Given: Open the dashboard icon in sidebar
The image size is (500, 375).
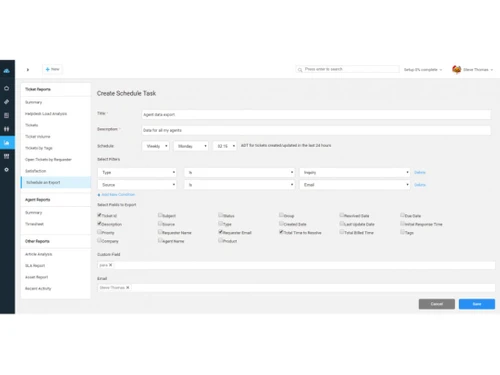Looking at the screenshot, I should 6,88.
